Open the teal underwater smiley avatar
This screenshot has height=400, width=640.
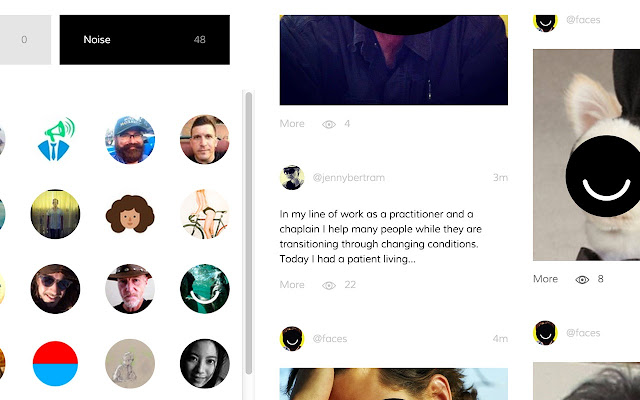point(204,289)
